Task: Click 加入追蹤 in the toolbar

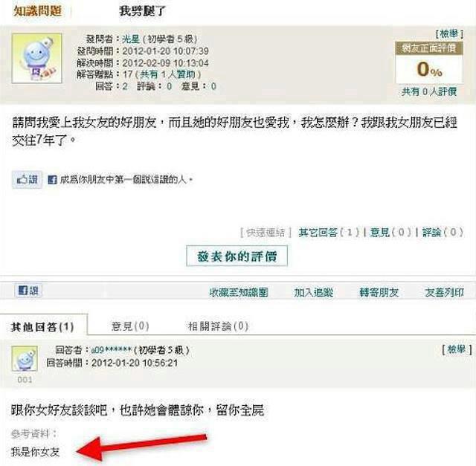Action: [x=314, y=293]
